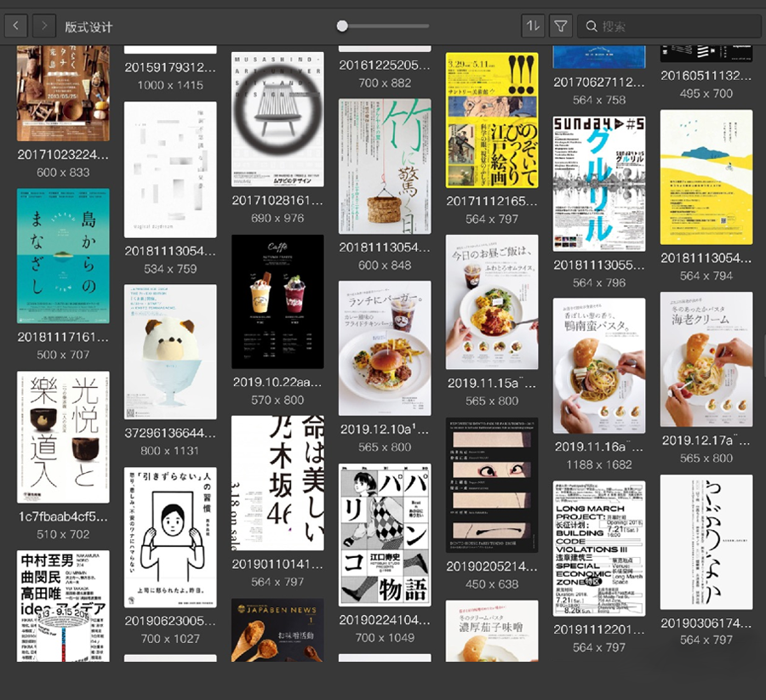
Task: Click file name 2019.11.15a...
Action: [x=492, y=384]
